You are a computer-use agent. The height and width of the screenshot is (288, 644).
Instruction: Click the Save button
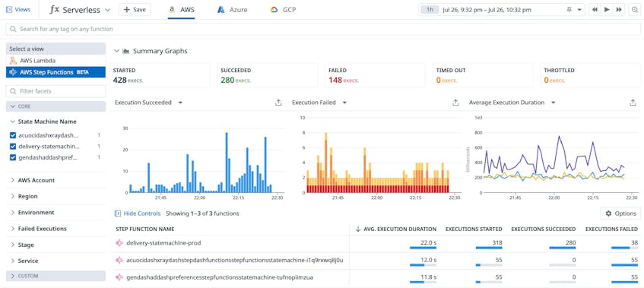(x=135, y=10)
